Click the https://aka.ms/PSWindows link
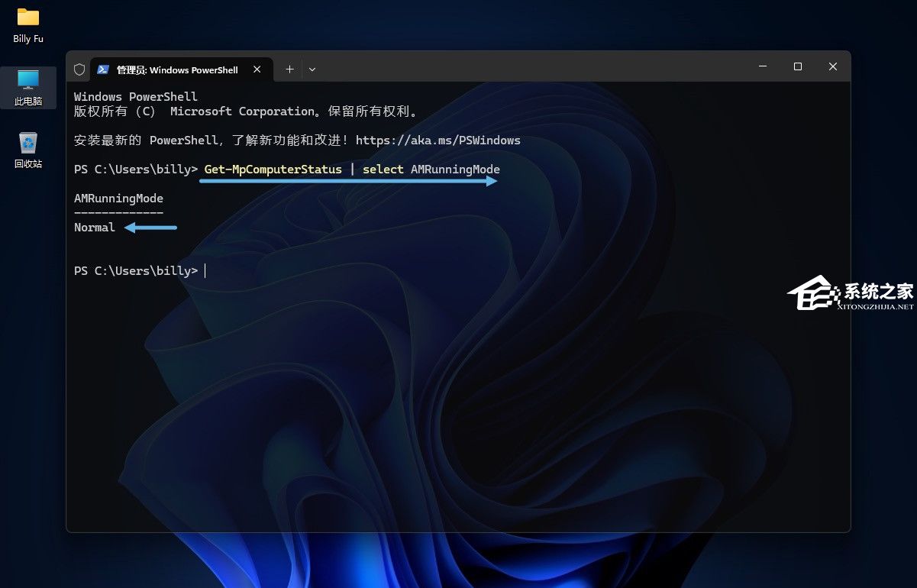The image size is (917, 588). point(438,141)
